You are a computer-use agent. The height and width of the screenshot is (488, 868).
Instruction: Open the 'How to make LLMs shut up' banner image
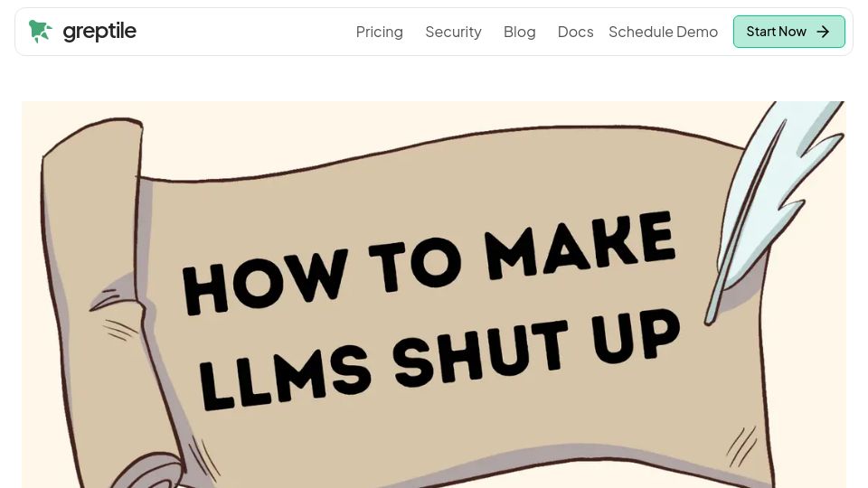click(434, 295)
